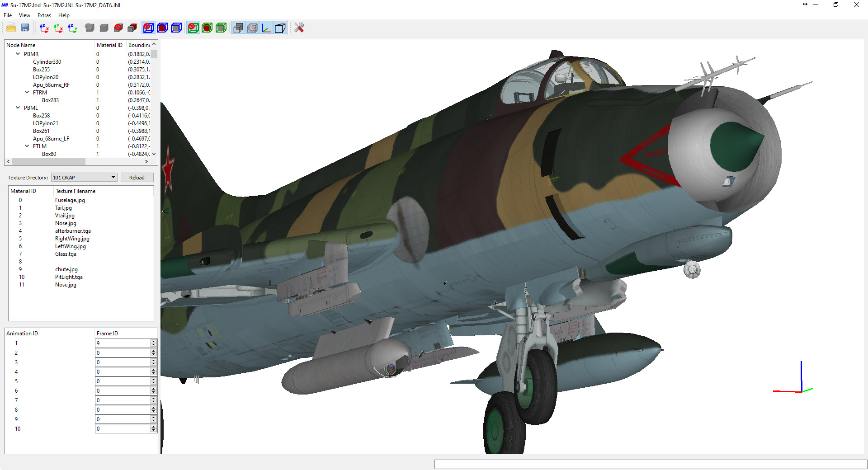Switch to the ZX axis view

pyautogui.click(x=44, y=28)
